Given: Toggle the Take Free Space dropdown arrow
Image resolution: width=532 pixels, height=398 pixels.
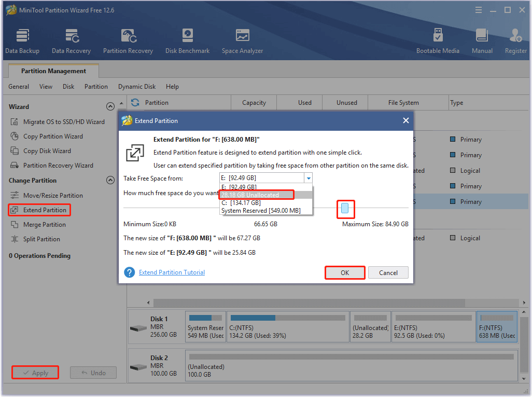Looking at the screenshot, I should point(309,179).
